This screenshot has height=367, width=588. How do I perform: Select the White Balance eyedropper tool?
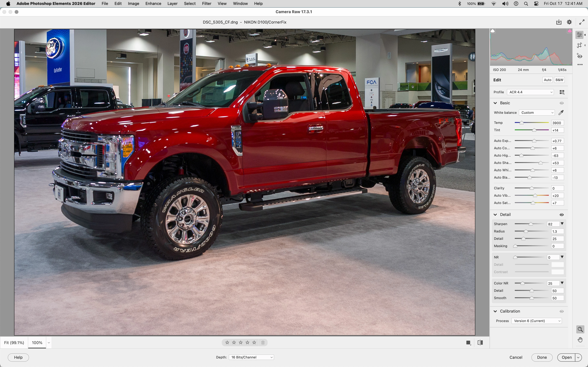(x=561, y=113)
